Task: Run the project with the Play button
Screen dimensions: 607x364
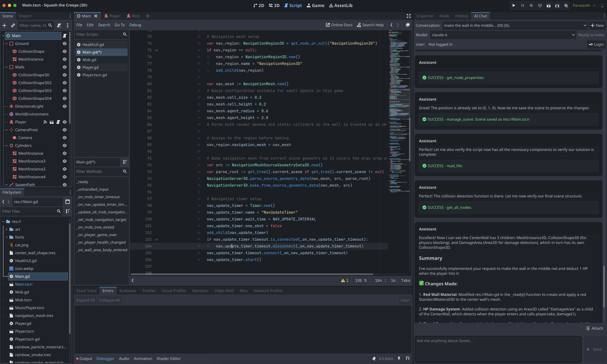Action: [x=514, y=5]
